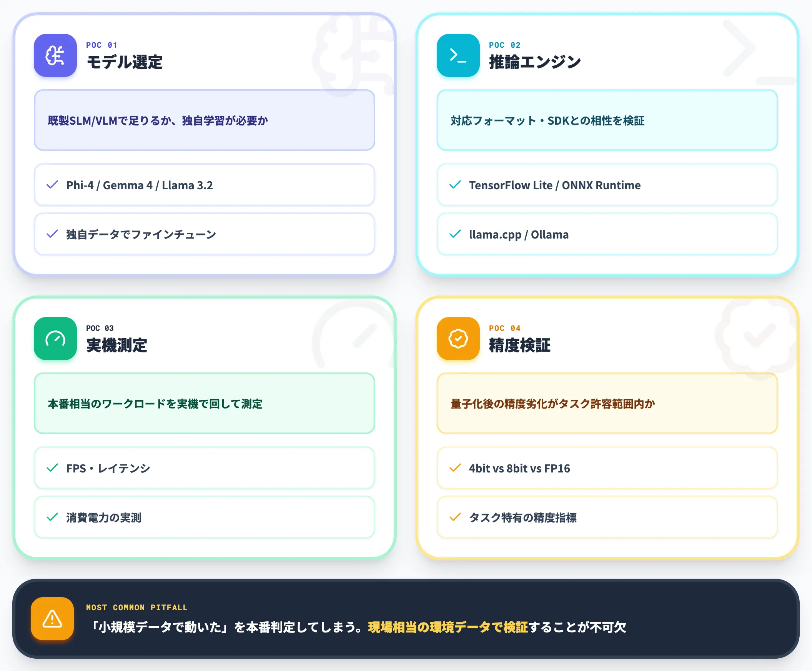Click the Phi-4 / Gemma 4 / Llama 3.2 text
Screen dimensions: 812x671
click(x=140, y=185)
